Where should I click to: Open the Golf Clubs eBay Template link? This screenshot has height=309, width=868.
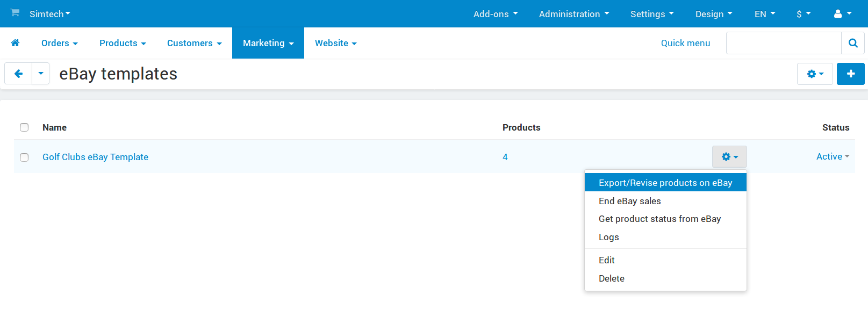click(95, 157)
